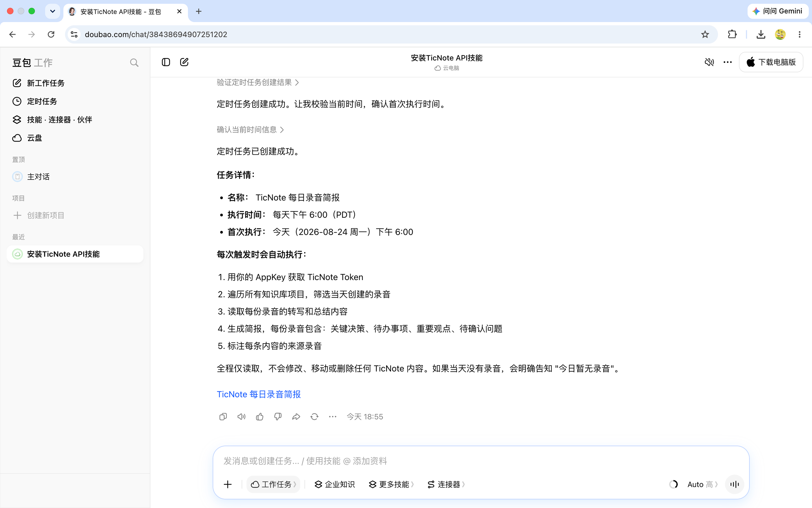The image size is (812, 508).
Task: Open the three-dot more menu in header
Action: [x=727, y=62]
